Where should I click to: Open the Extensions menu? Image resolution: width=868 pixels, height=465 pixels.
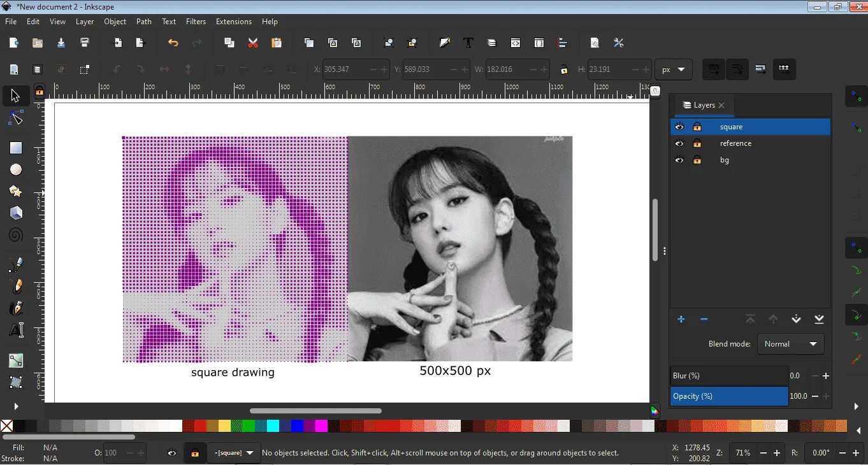click(234, 22)
